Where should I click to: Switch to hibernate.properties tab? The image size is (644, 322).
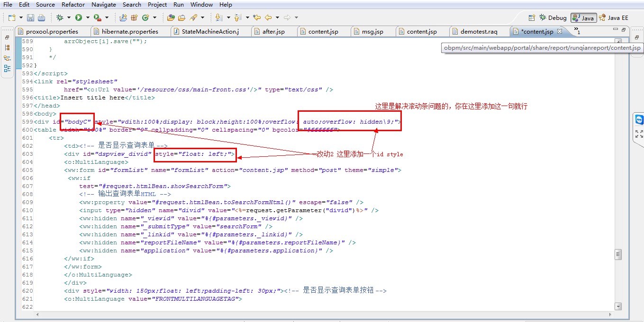point(130,31)
